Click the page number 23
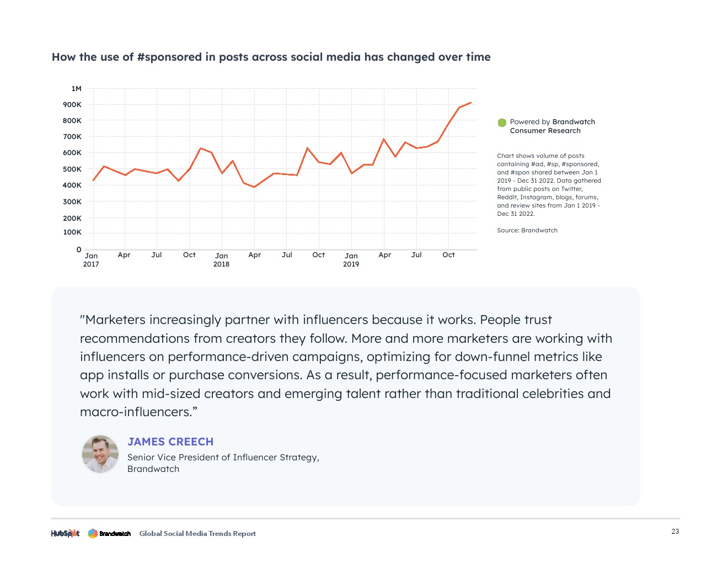 click(x=675, y=532)
